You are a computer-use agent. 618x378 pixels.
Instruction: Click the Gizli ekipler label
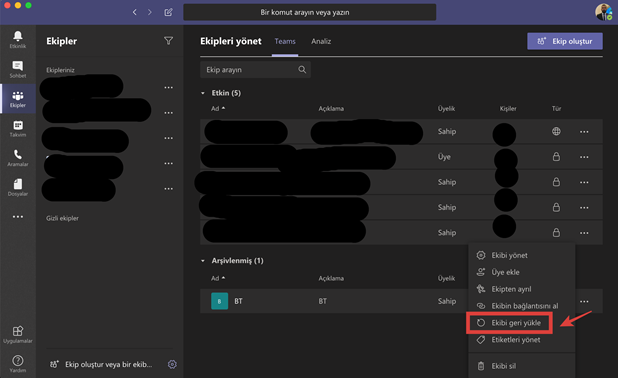point(62,218)
